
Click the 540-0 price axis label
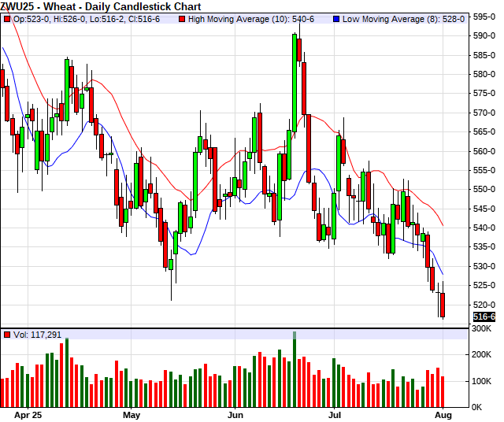pyautogui.click(x=484, y=228)
